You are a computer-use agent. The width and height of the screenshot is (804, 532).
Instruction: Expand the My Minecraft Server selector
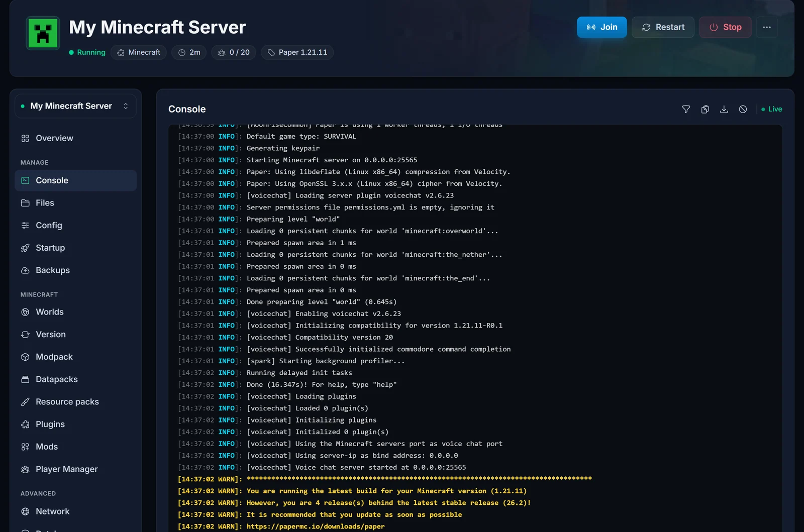coord(75,106)
